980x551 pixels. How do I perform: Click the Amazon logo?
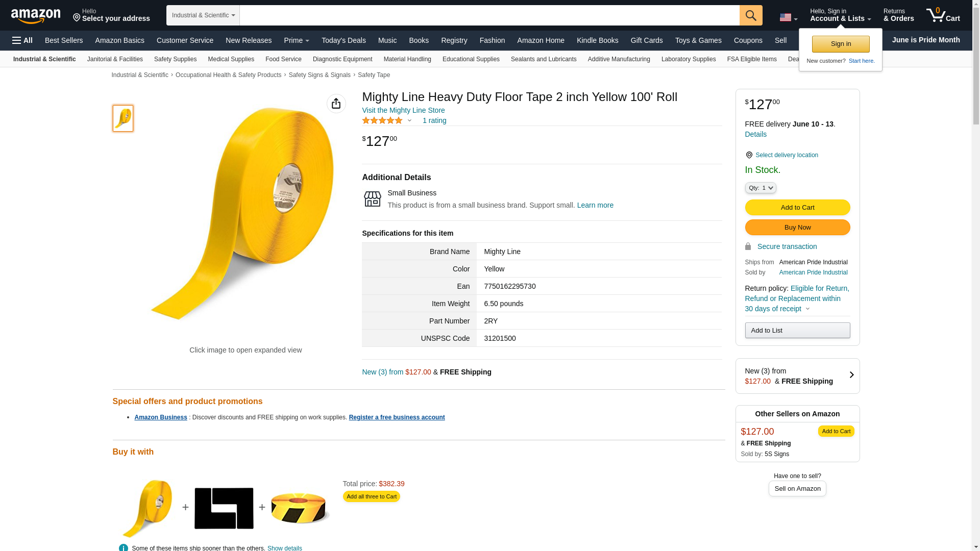(36, 16)
